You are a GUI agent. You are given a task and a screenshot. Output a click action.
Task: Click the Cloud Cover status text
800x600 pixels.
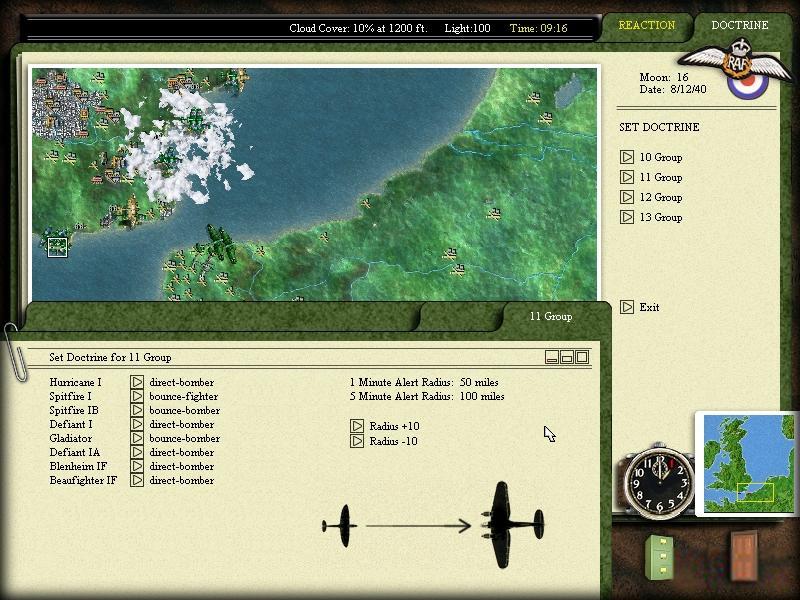pyautogui.click(x=358, y=29)
